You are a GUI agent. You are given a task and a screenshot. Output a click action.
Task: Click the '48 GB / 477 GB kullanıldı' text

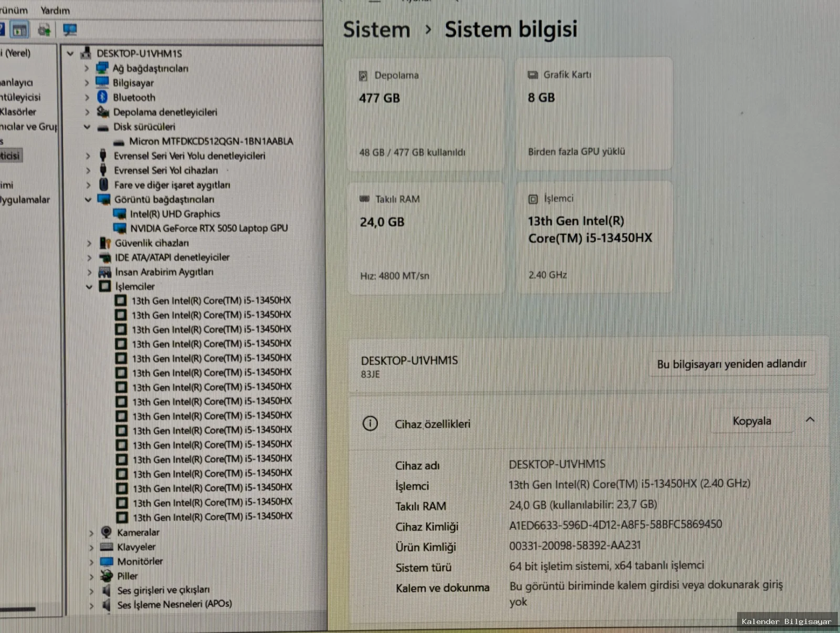click(412, 152)
